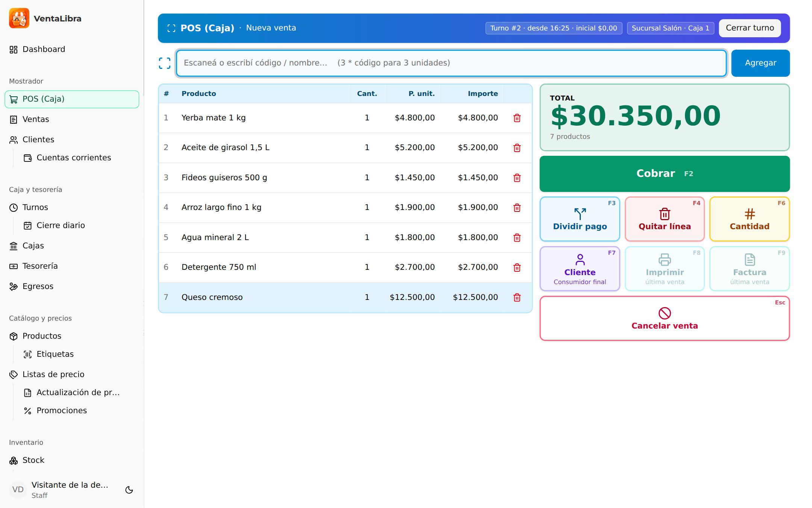Open Actualización de precios sub-item
Screen dimensions: 812x508
[x=79, y=392]
